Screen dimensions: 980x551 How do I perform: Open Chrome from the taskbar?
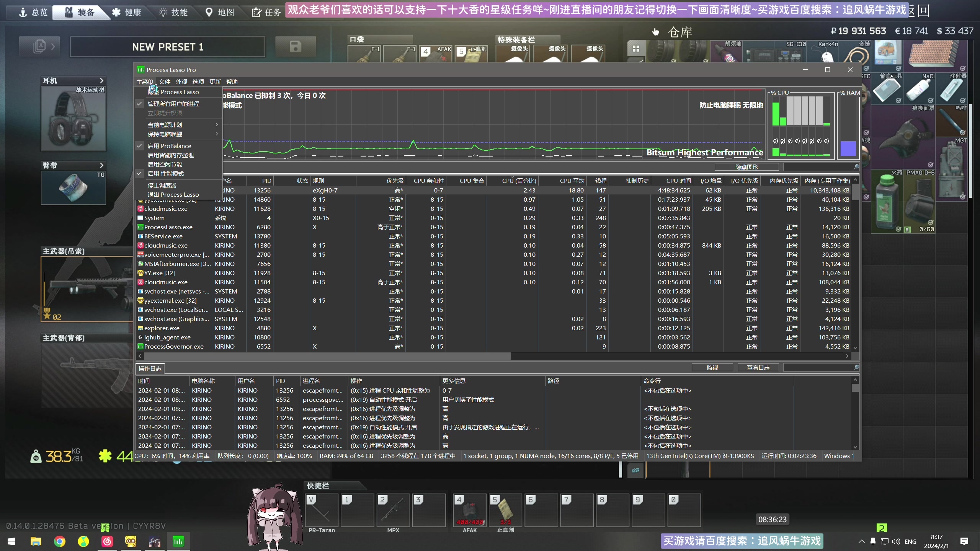pos(60,541)
